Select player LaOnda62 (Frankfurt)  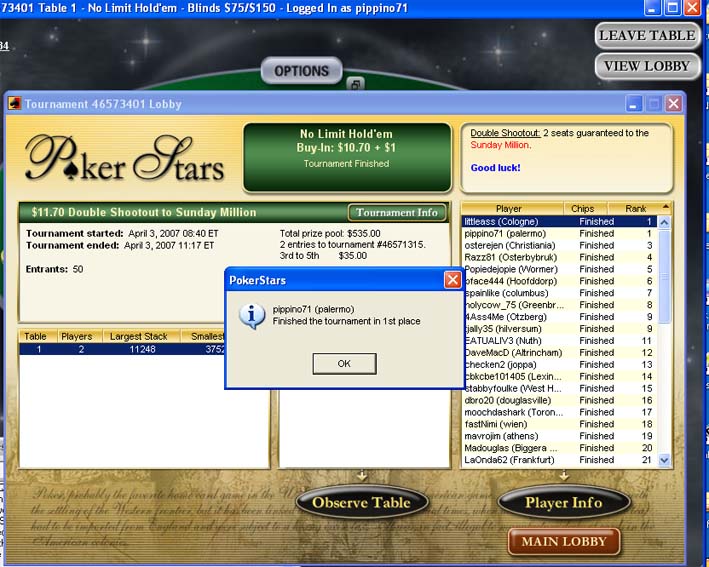point(559,460)
